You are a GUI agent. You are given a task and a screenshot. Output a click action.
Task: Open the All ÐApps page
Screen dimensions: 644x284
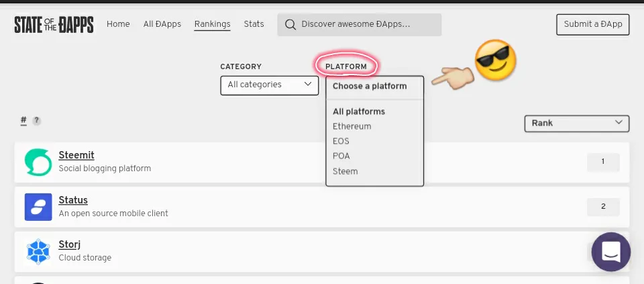(162, 24)
